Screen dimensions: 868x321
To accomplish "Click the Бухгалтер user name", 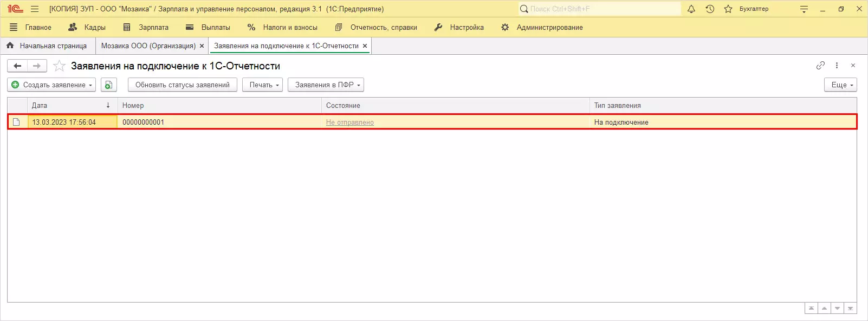I will [754, 9].
